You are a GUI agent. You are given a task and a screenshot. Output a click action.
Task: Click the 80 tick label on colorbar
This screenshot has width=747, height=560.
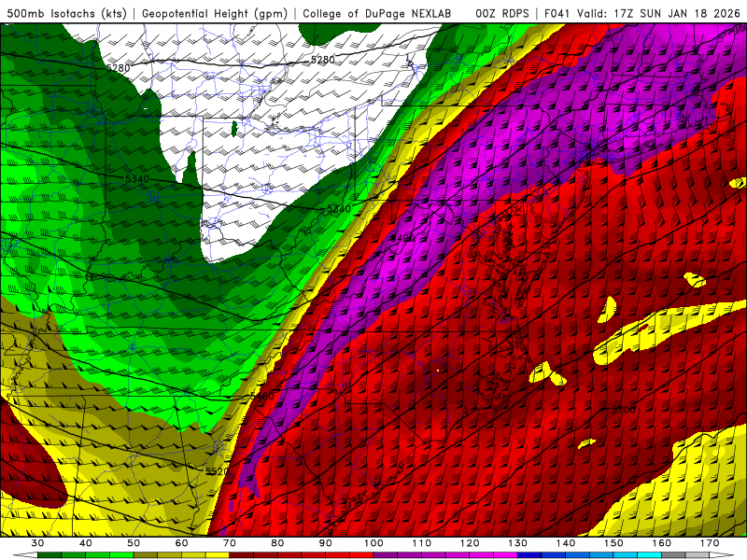277,543
